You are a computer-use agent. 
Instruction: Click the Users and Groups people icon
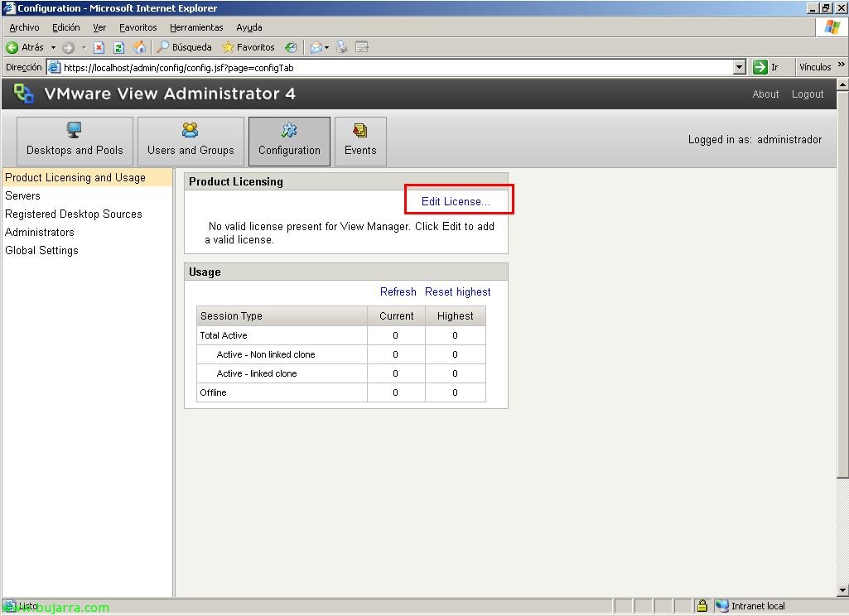(190, 130)
